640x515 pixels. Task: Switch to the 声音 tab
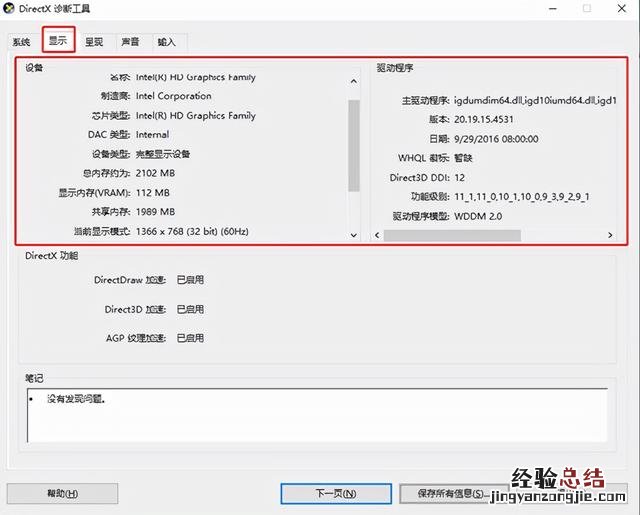[130, 42]
